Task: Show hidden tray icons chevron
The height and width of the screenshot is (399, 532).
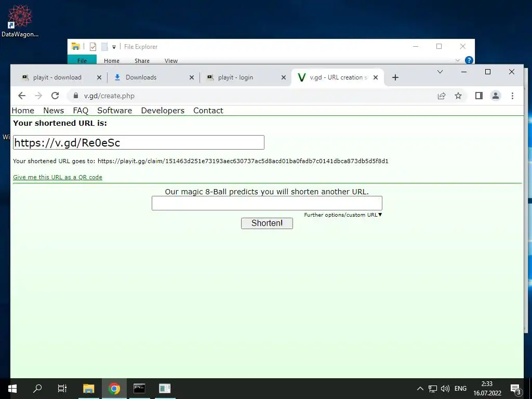Action: pos(420,389)
